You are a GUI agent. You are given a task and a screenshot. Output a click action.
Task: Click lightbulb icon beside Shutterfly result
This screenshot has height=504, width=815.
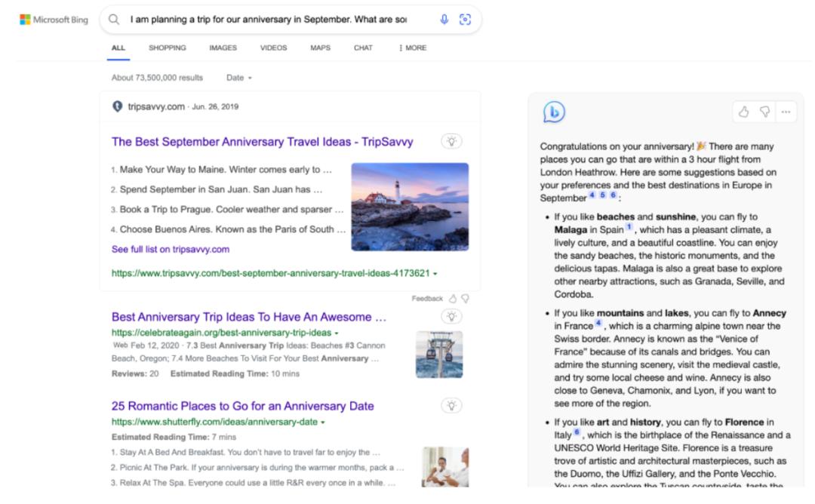tap(452, 405)
